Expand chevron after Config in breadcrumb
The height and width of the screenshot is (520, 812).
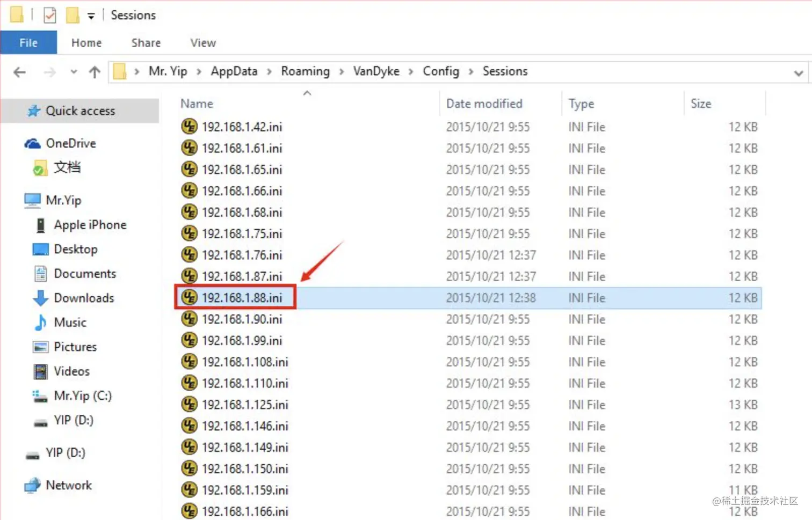(471, 72)
